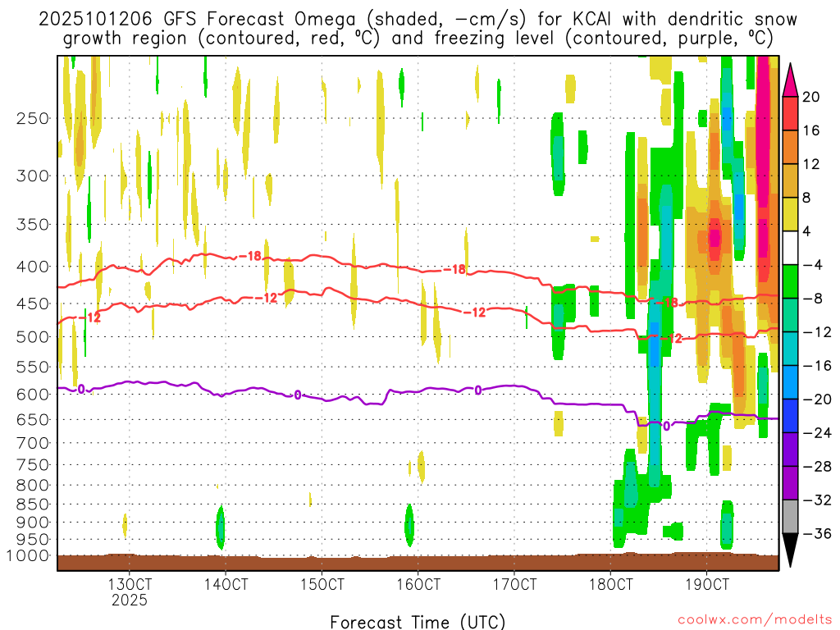
Task: Click the 500 pressure level label
Action: pyautogui.click(x=33, y=337)
